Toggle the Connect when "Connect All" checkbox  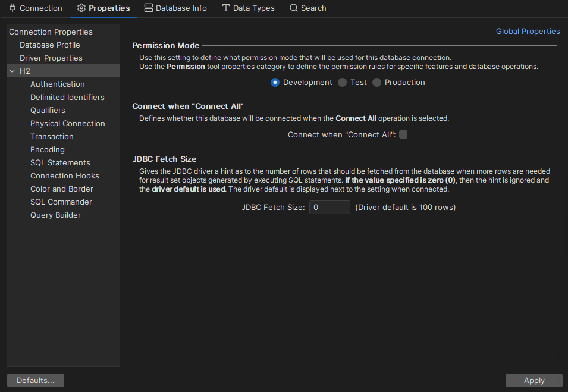click(403, 134)
